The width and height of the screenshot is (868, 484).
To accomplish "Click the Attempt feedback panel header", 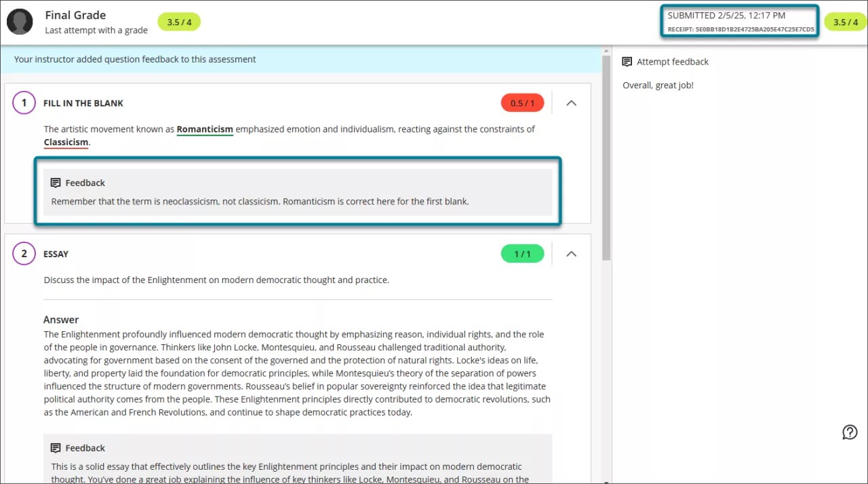I will 673,62.
